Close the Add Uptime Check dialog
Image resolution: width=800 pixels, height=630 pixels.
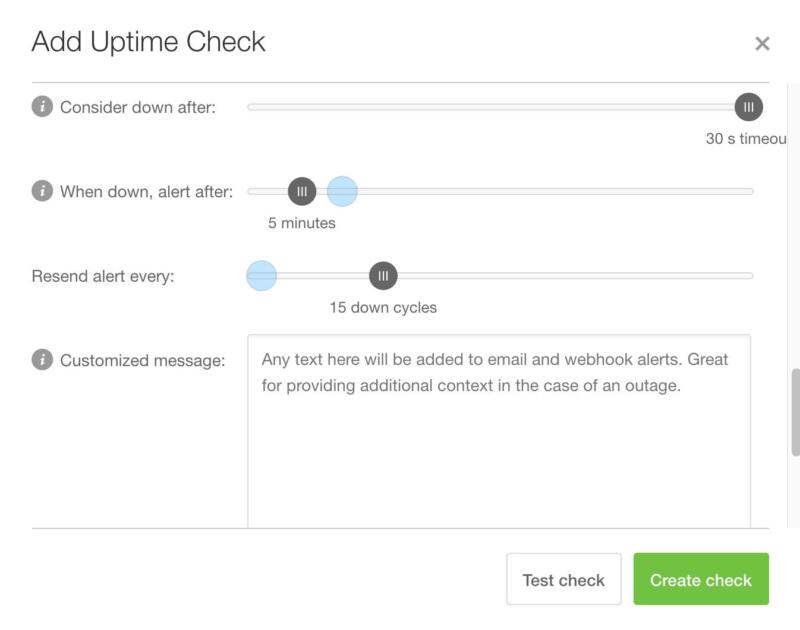(x=762, y=43)
